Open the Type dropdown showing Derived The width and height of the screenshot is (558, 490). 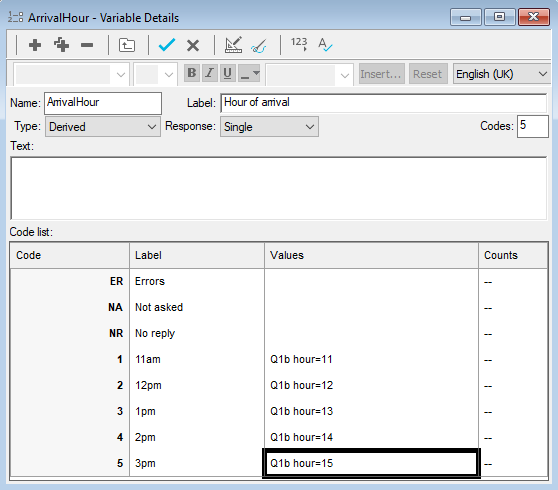tap(102, 127)
